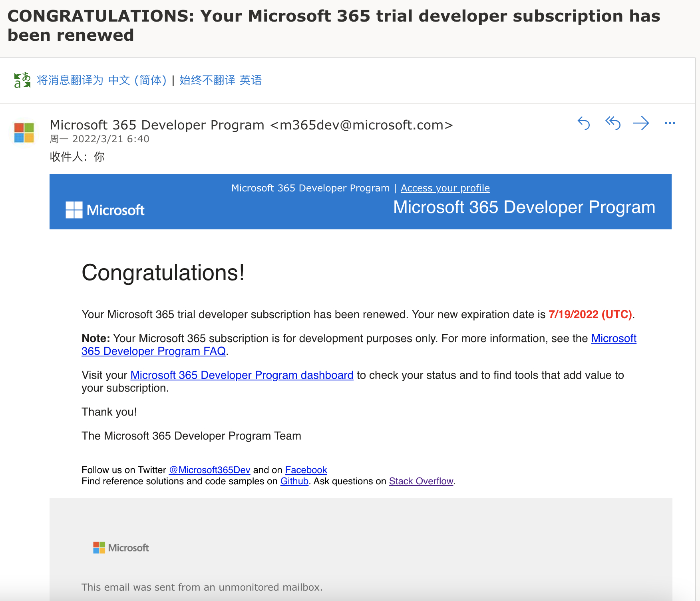700x601 pixels.
Task: Translate message to 中文 (简体)
Action: pos(101,80)
